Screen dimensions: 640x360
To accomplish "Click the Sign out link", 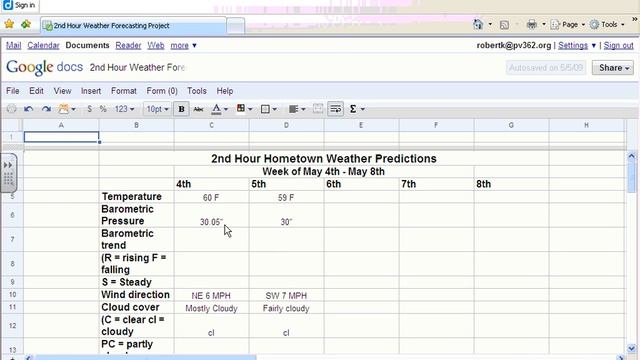I will click(x=618, y=45).
